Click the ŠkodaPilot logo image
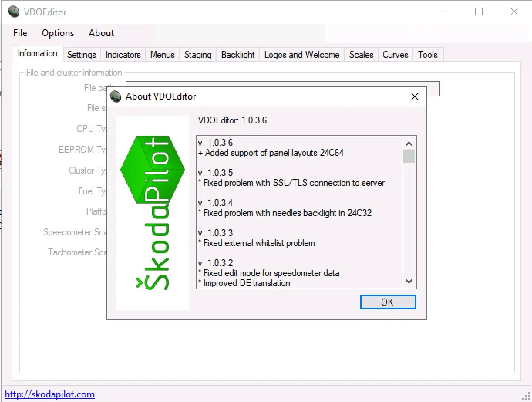The height and width of the screenshot is (402, 532). tap(152, 212)
